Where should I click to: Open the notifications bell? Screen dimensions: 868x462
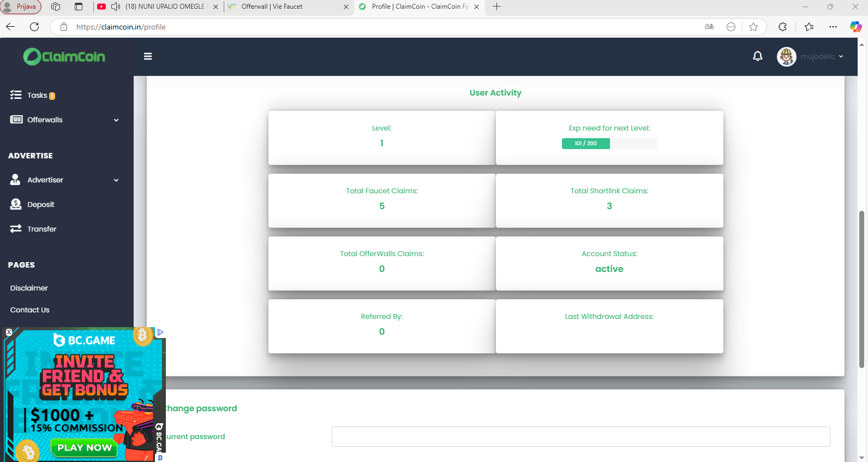758,56
